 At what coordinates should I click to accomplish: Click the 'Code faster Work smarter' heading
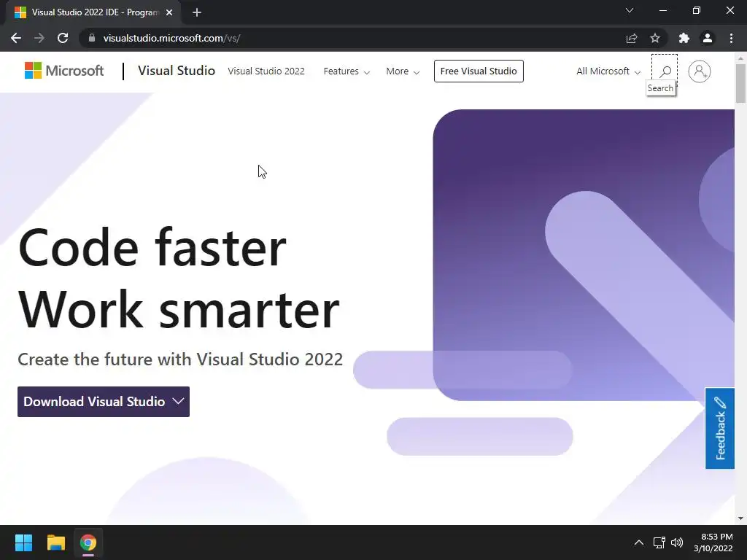pos(178,278)
